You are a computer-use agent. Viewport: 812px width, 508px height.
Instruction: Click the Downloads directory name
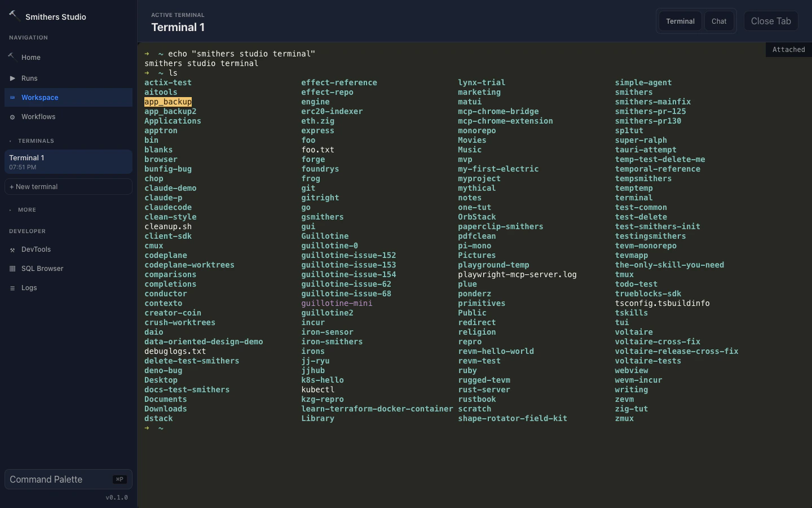165,409
